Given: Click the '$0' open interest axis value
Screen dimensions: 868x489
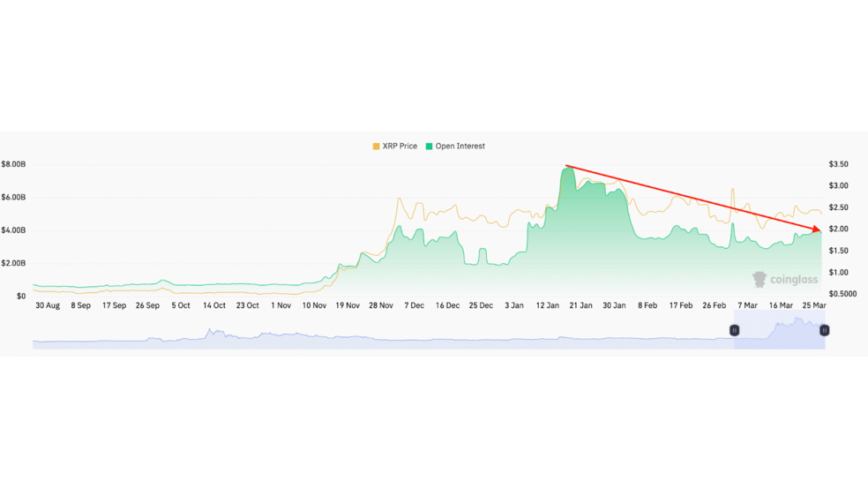Looking at the screenshot, I should pos(21,296).
